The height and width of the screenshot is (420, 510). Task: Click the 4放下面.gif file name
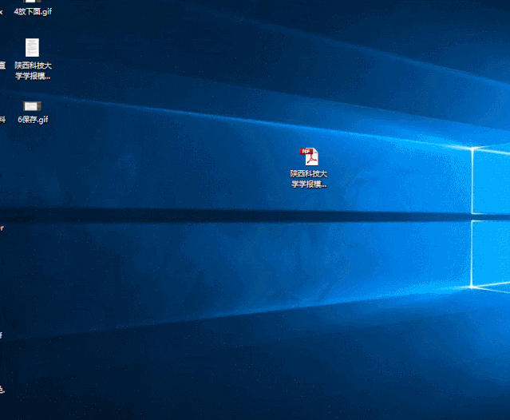click(33, 12)
